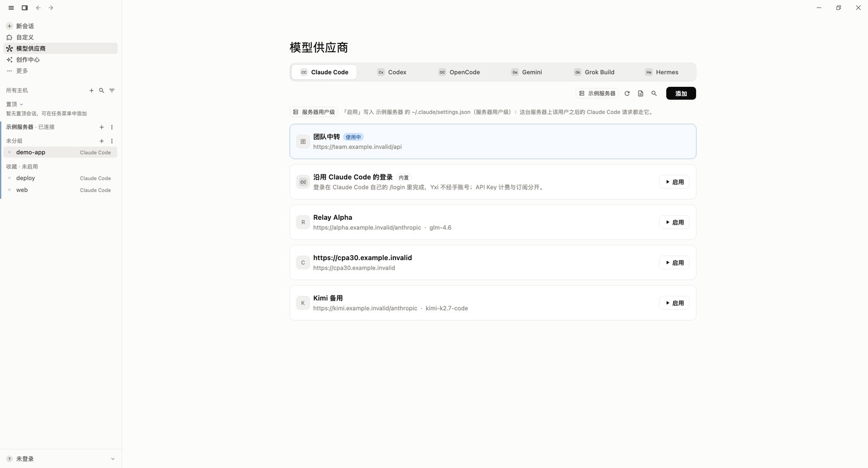
Task: Switch to the Grok Build tab
Action: (x=594, y=72)
